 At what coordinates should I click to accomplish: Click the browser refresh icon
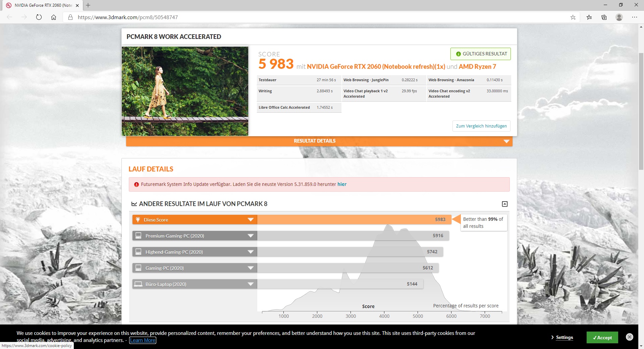[x=39, y=17]
